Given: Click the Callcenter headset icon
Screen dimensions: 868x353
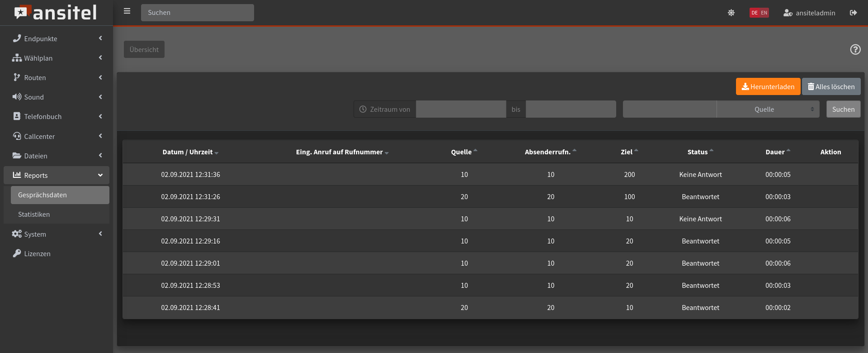Looking at the screenshot, I should 17,136.
